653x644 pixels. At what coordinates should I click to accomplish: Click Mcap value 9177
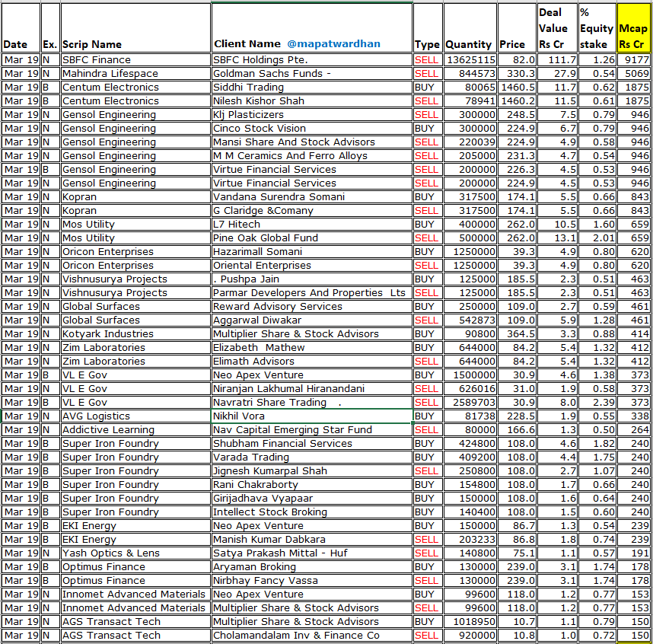(633, 60)
